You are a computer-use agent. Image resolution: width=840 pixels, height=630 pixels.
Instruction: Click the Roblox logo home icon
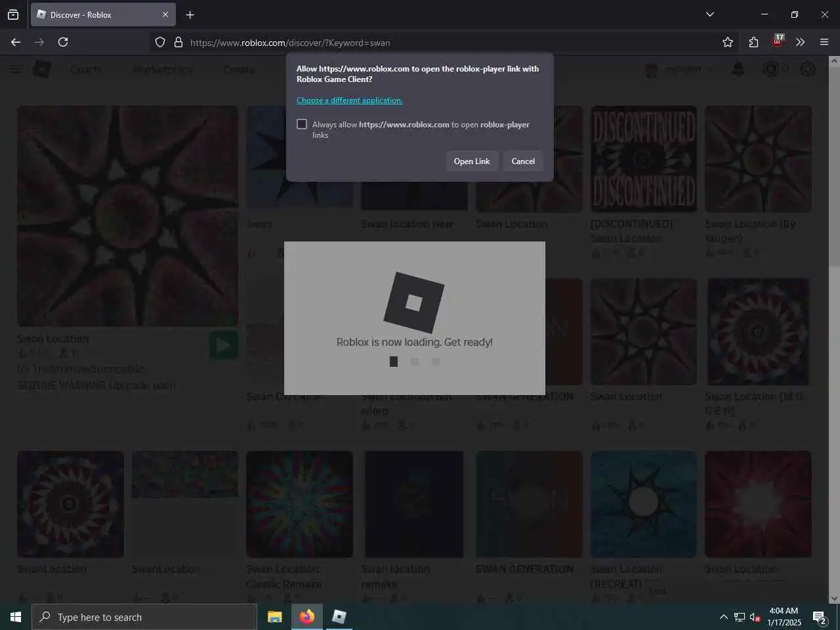(42, 69)
